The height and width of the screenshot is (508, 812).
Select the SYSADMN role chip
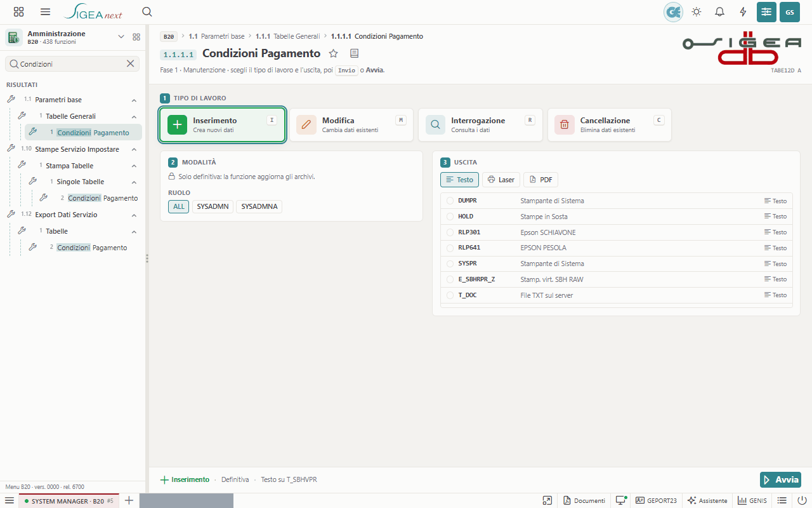213,206
